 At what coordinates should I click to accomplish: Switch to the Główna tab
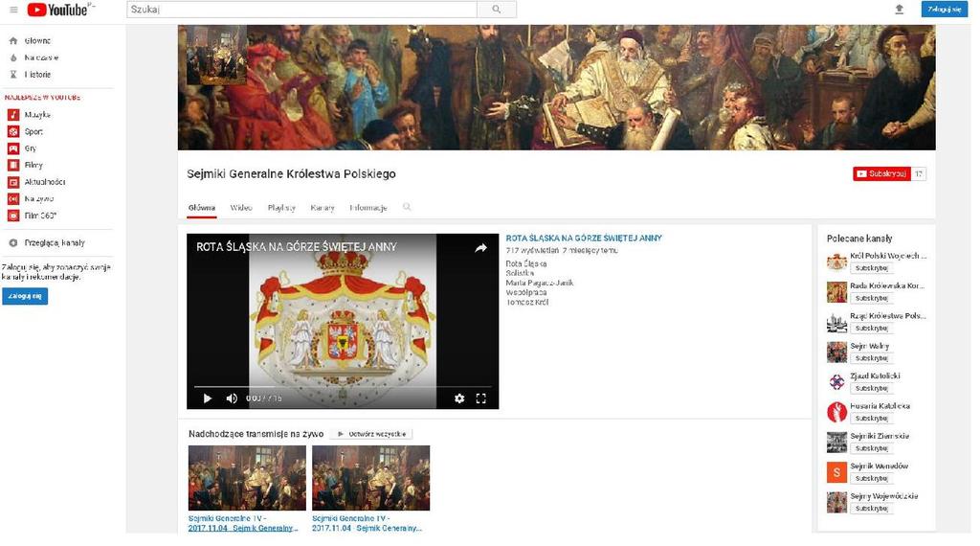tap(201, 208)
